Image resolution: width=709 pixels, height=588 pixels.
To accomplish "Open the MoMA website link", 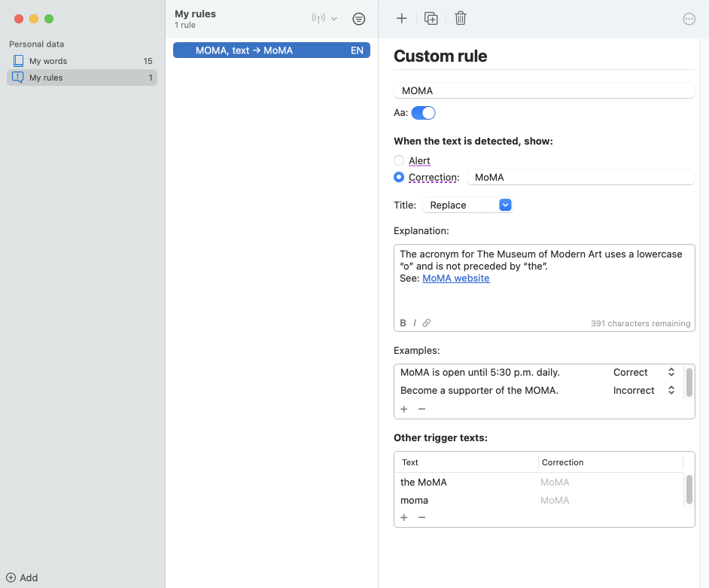I will tap(455, 279).
